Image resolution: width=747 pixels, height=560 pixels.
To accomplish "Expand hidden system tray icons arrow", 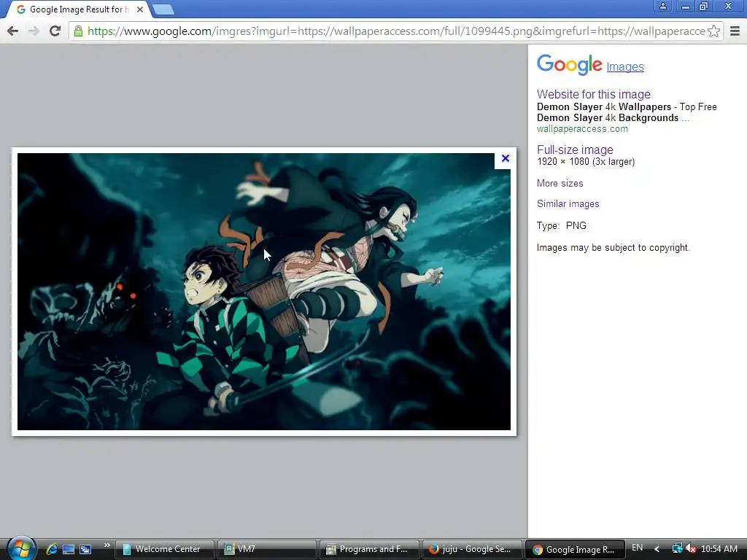I will 657,549.
